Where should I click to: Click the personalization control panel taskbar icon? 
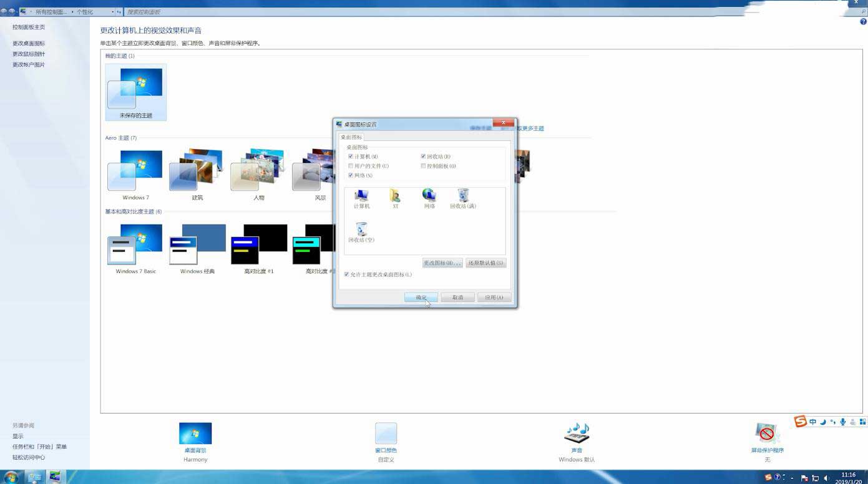(56, 477)
